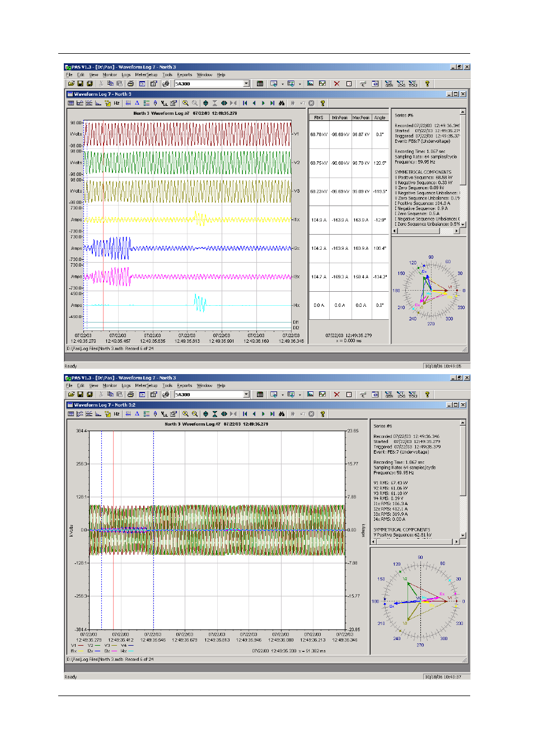Open Logs menu in North 3:2 window

pos(126,386)
